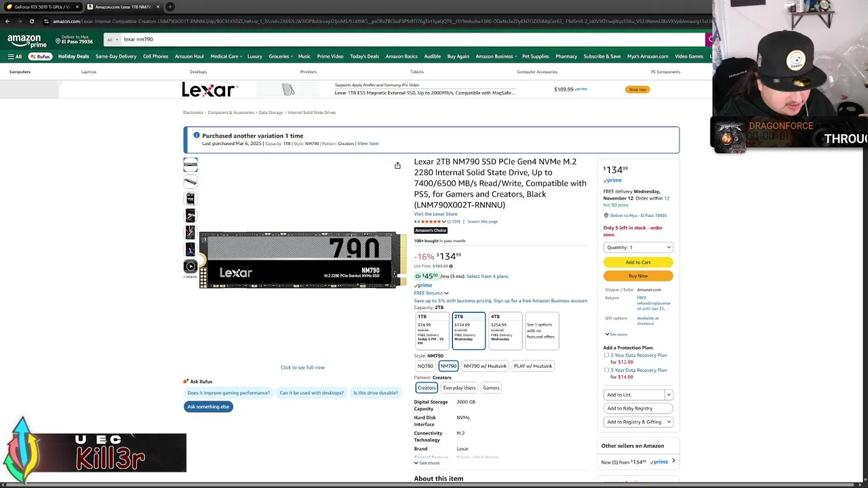Image resolution: width=868 pixels, height=488 pixels.
Task: Click the browser back arrow
Action: (x=7, y=21)
